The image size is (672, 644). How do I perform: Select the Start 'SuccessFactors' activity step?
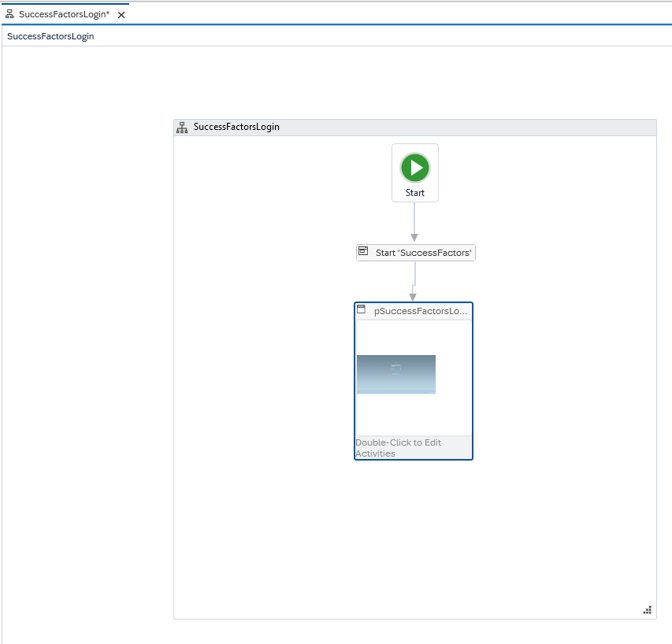coord(416,253)
